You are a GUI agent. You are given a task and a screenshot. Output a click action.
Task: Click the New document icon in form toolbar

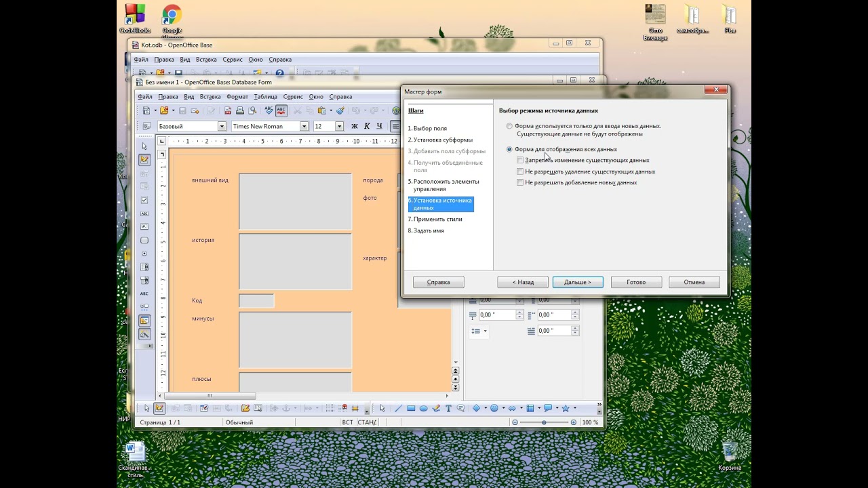tap(146, 110)
